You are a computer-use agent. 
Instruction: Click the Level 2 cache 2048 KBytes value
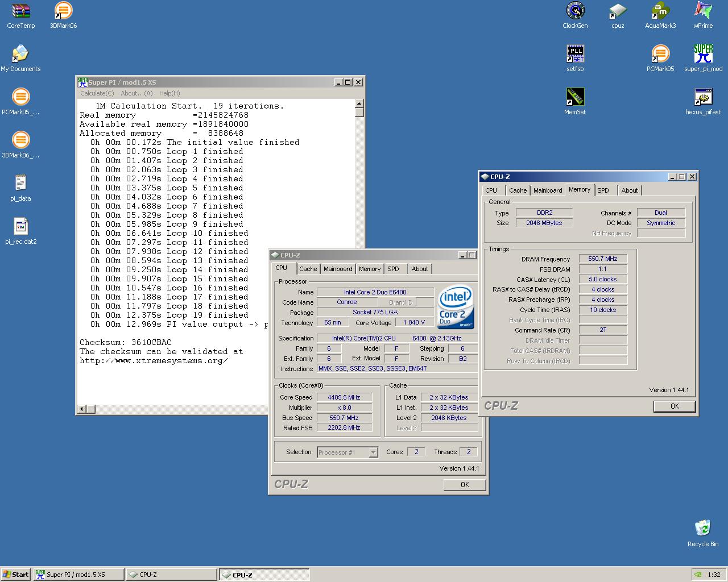pos(449,418)
